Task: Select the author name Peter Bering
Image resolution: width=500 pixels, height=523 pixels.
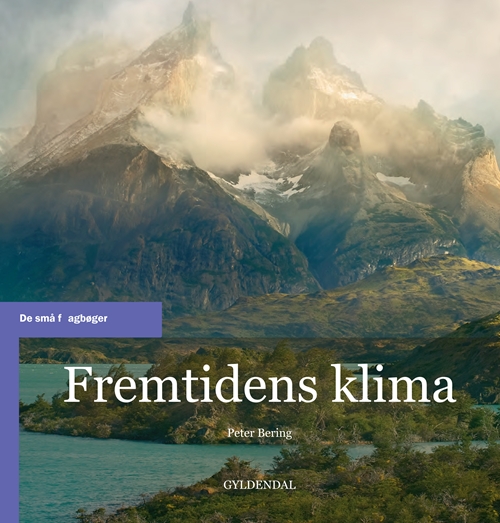Action: click(x=260, y=433)
